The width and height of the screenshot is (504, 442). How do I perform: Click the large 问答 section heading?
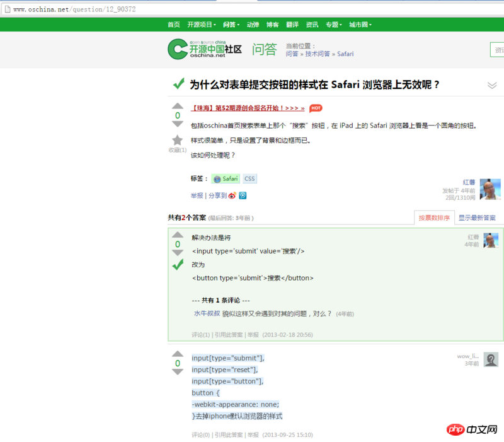(264, 49)
